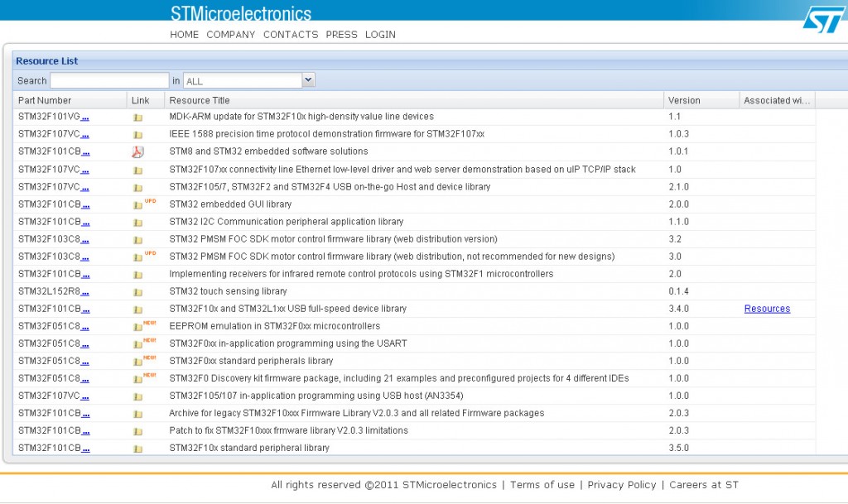The width and height of the screenshot is (848, 504).
Task: Expand part list for STM32F051C8 EEPROM emulation row
Action: point(85,328)
